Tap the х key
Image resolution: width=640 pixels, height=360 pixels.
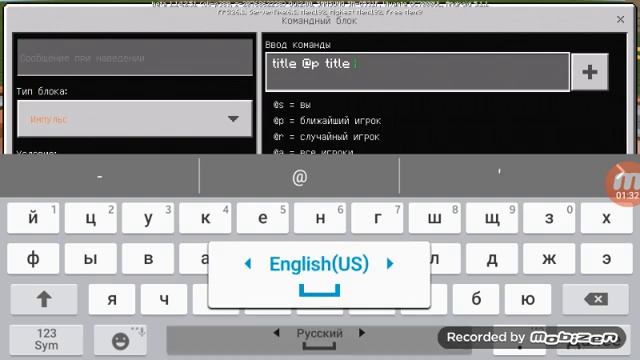[607, 218]
